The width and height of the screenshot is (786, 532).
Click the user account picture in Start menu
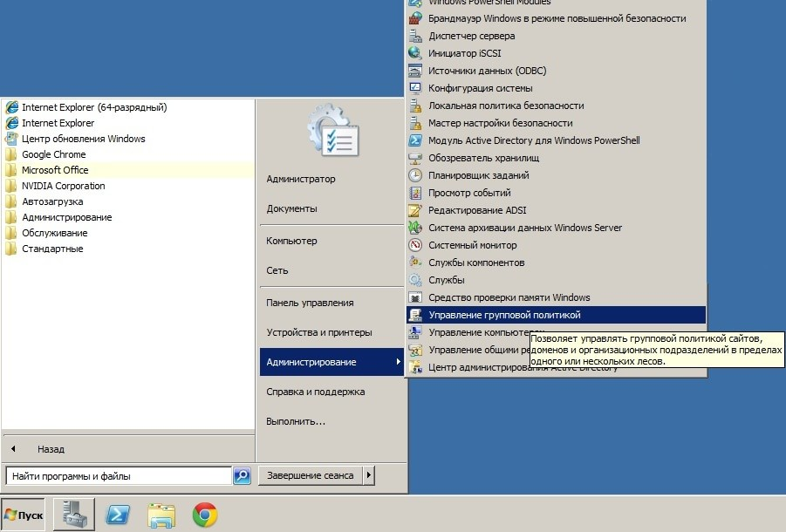coord(333,130)
